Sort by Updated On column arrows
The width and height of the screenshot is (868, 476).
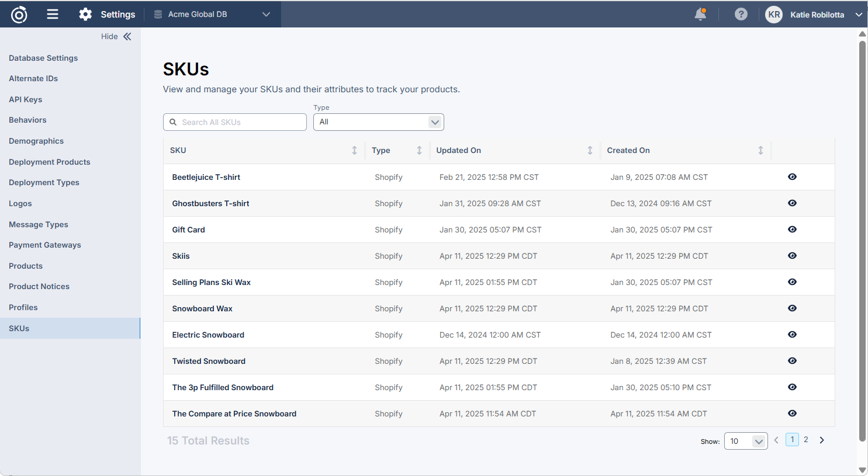[590, 151]
